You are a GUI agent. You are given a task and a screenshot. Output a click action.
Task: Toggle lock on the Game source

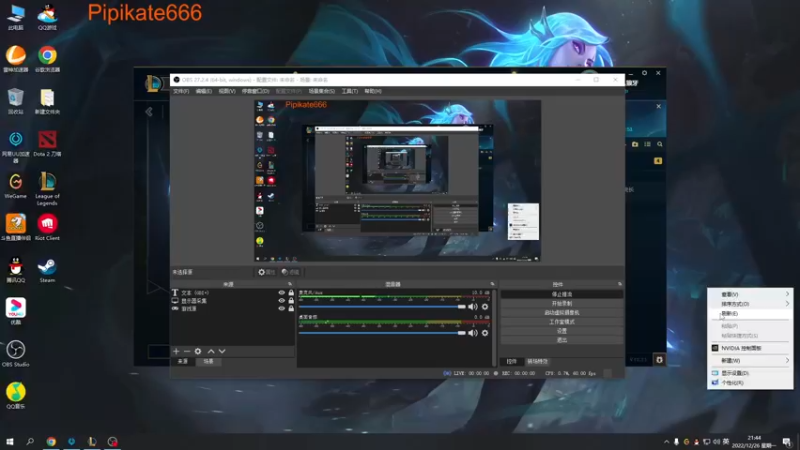point(291,308)
